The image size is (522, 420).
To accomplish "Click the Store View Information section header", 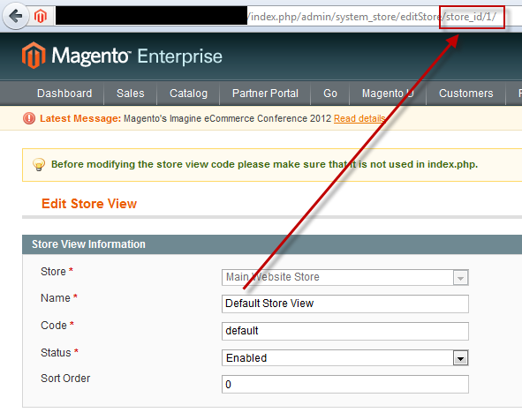I will (272, 244).
